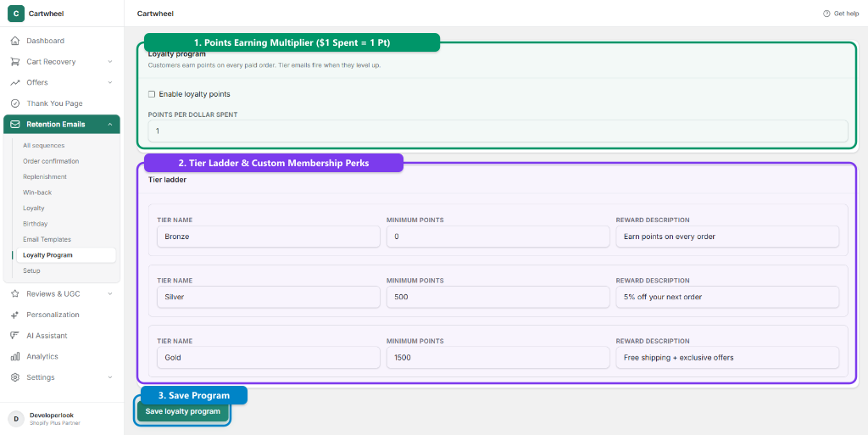Click the 'Tier ladder' section heading
Viewport: 868px width, 435px height.
click(x=167, y=180)
